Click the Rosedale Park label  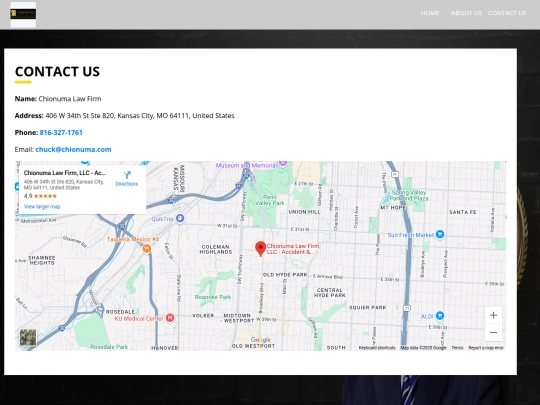click(109, 347)
